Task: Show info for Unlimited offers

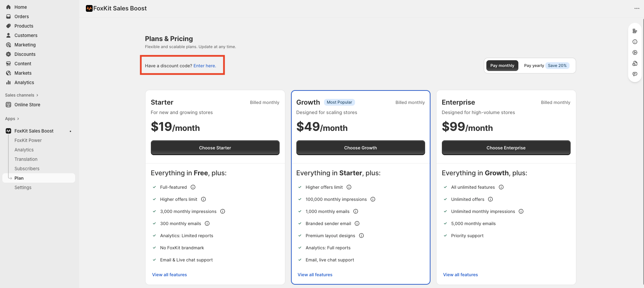Action: tap(490, 199)
